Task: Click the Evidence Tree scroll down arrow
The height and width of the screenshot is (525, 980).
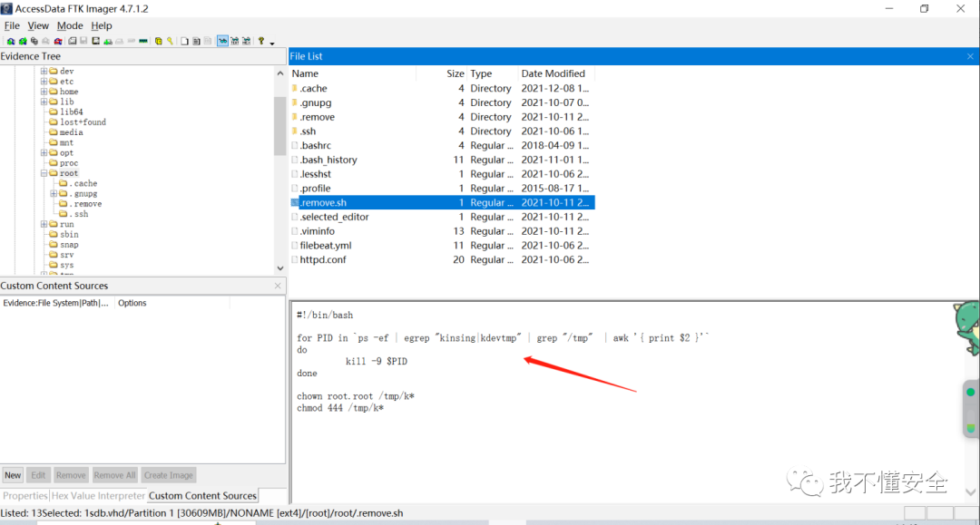Action: point(279,268)
